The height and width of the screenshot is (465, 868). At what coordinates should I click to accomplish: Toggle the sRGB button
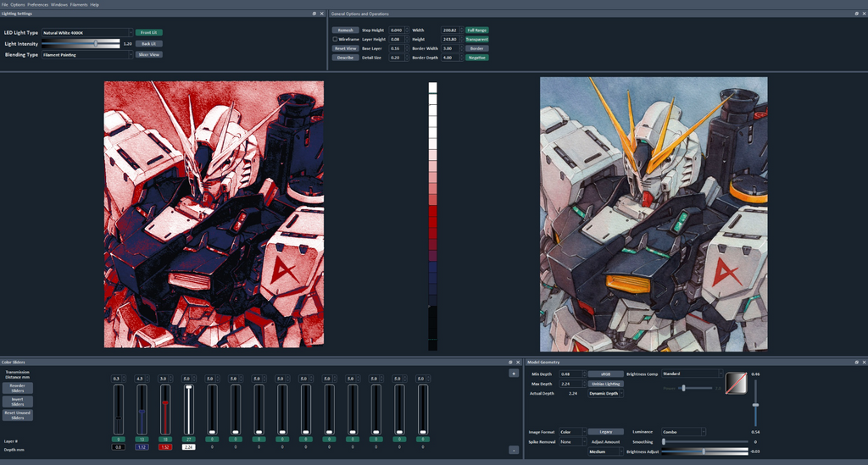[x=605, y=374]
